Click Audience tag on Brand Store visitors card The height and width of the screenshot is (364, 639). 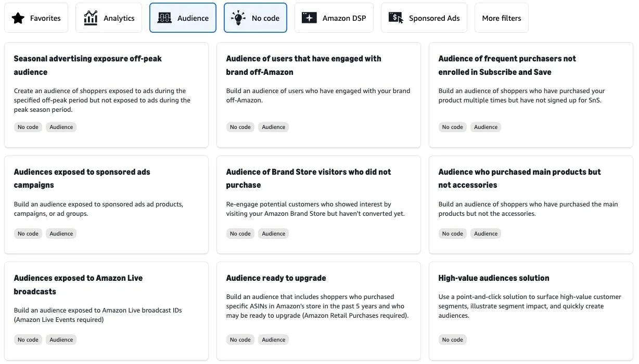pos(274,233)
